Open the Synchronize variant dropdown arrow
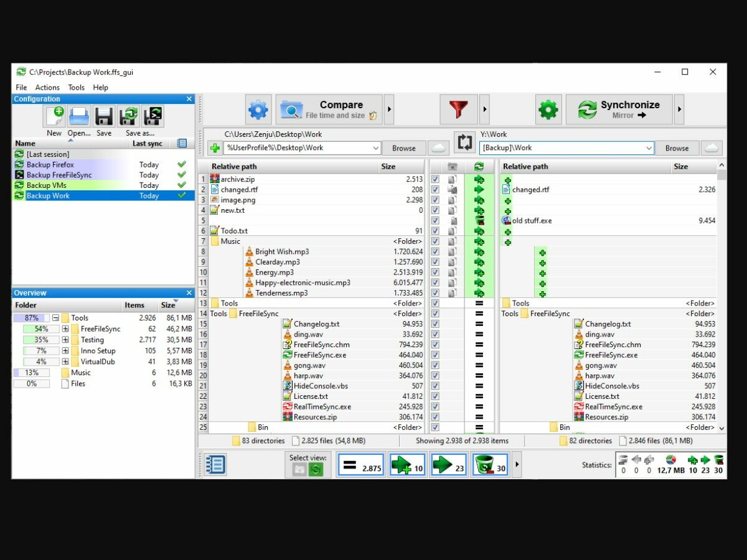Screen dimensions: 747x560 click(x=679, y=109)
